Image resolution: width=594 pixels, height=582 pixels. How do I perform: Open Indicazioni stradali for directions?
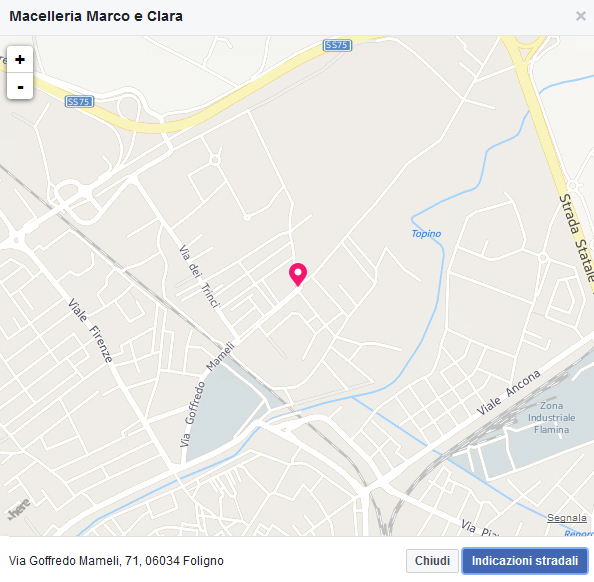pos(525,561)
